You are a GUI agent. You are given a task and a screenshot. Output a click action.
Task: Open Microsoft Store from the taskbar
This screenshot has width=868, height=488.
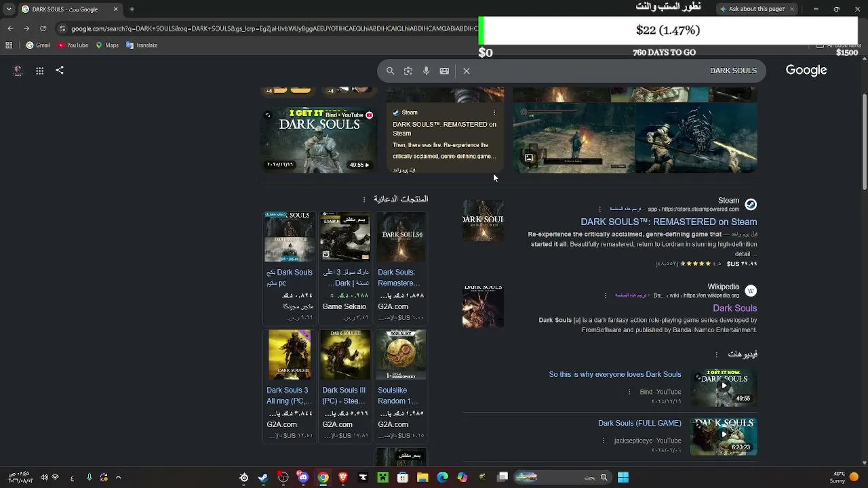tap(403, 477)
